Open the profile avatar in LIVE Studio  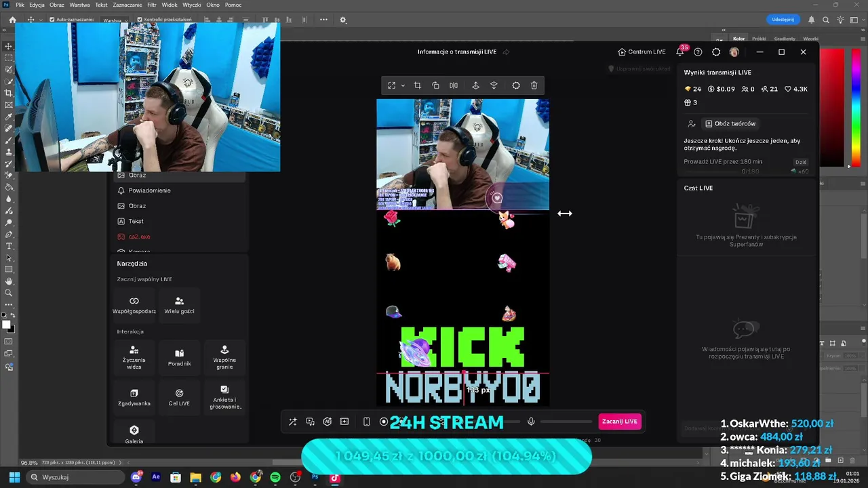[x=734, y=52]
